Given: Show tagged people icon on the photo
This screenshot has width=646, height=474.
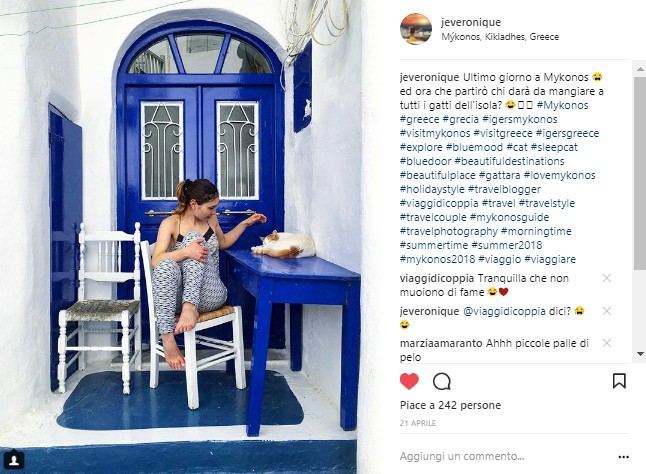Looking at the screenshot, I should (x=14, y=460).
